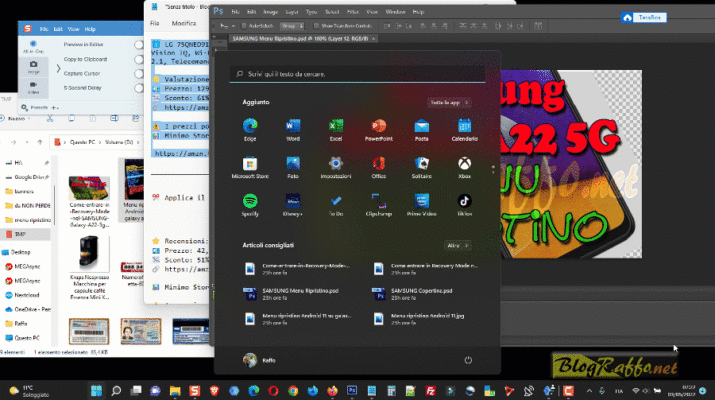
Task: Select SAMSUNG Menu Ripristino.psd document tab
Action: pyautogui.click(x=301, y=39)
